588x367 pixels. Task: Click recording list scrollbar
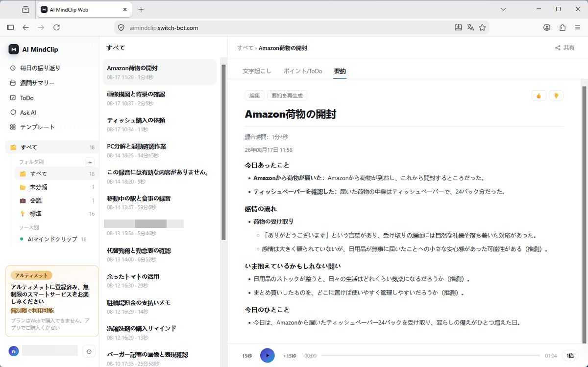tap(224, 152)
